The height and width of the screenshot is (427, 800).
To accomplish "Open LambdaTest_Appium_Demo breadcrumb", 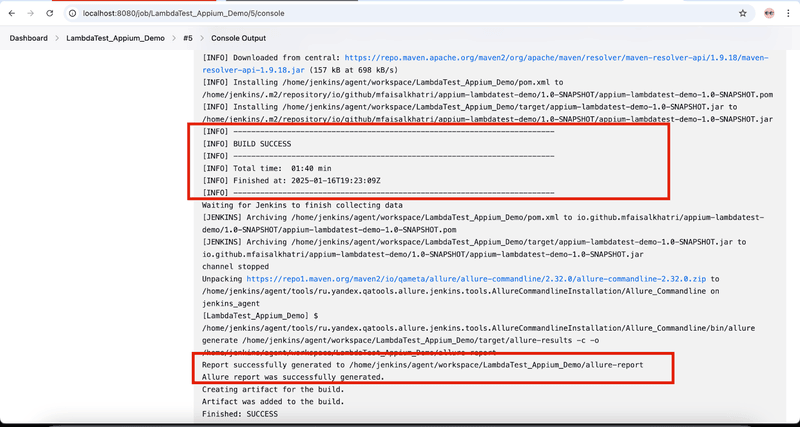I will [x=115, y=38].
